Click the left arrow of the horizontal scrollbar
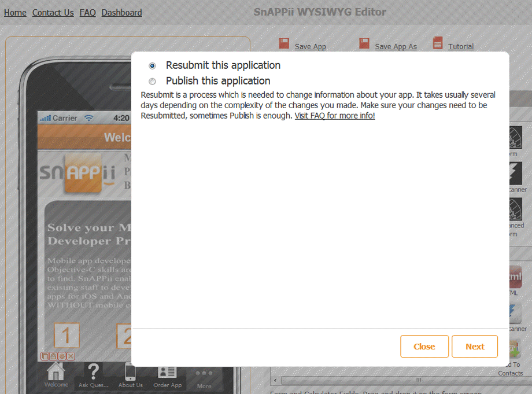 (x=275, y=380)
